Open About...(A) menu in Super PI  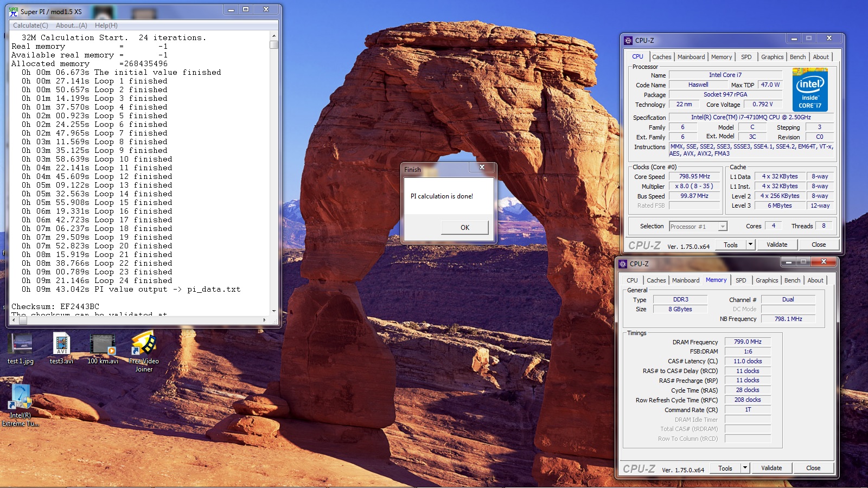pyautogui.click(x=72, y=25)
